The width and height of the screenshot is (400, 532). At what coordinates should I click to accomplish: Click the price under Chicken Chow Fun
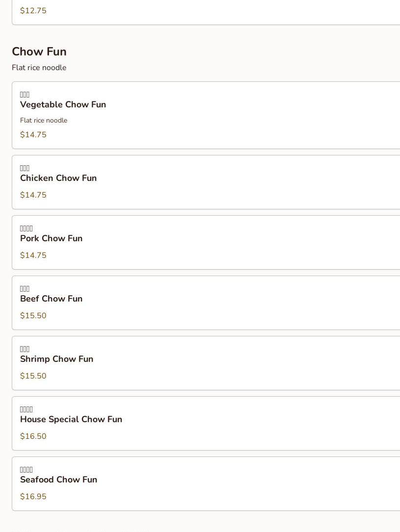[x=33, y=195]
